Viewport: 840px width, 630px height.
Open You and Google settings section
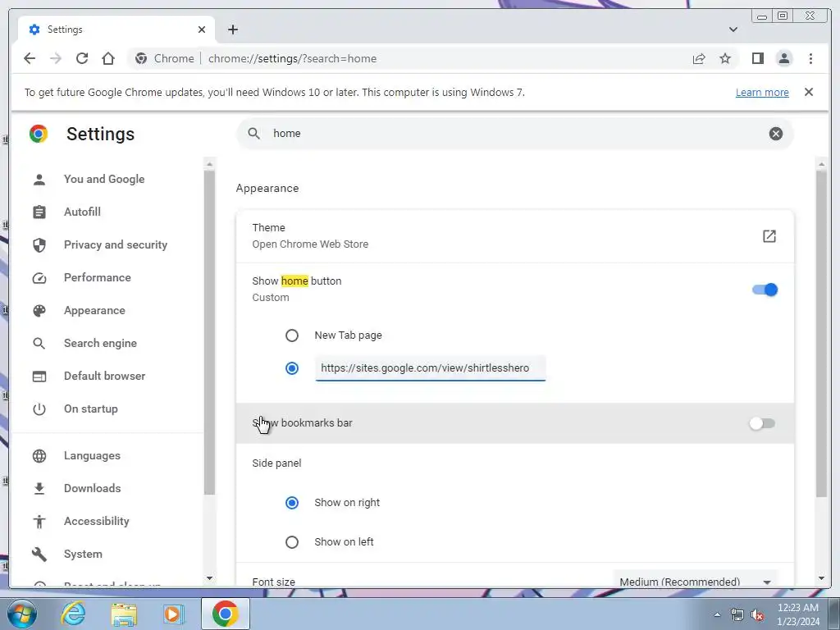click(104, 179)
